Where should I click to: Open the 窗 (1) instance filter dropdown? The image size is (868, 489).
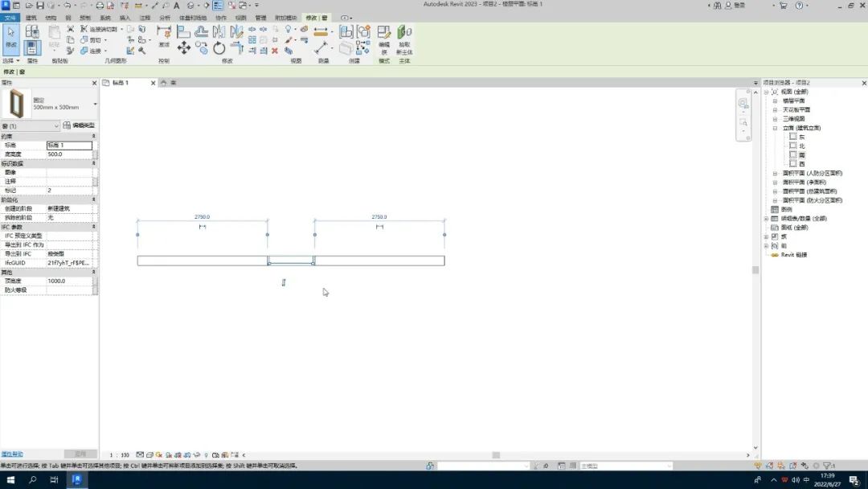30,126
